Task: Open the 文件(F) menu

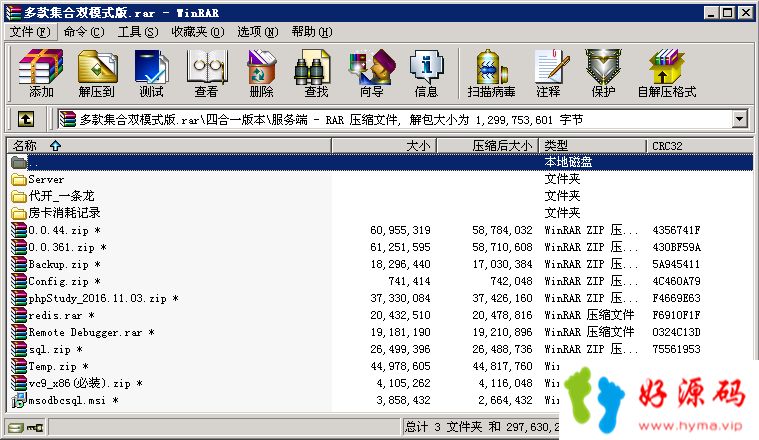Action: pos(30,32)
